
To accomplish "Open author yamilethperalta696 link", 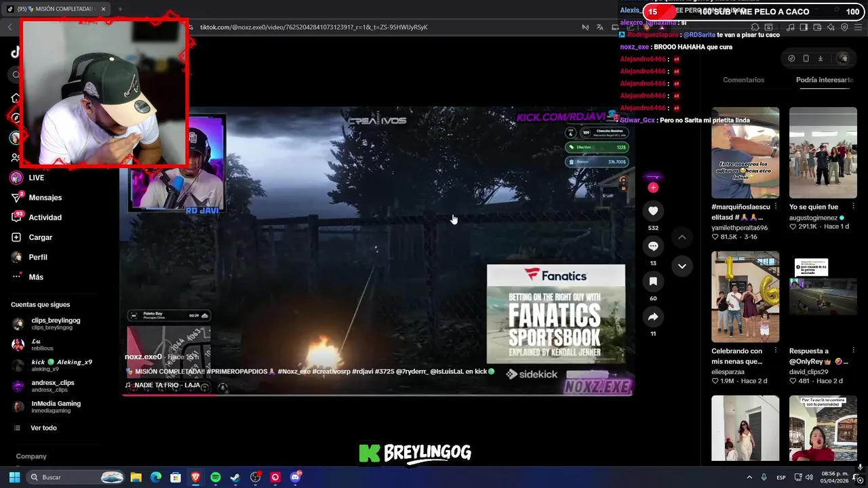I will tap(739, 228).
